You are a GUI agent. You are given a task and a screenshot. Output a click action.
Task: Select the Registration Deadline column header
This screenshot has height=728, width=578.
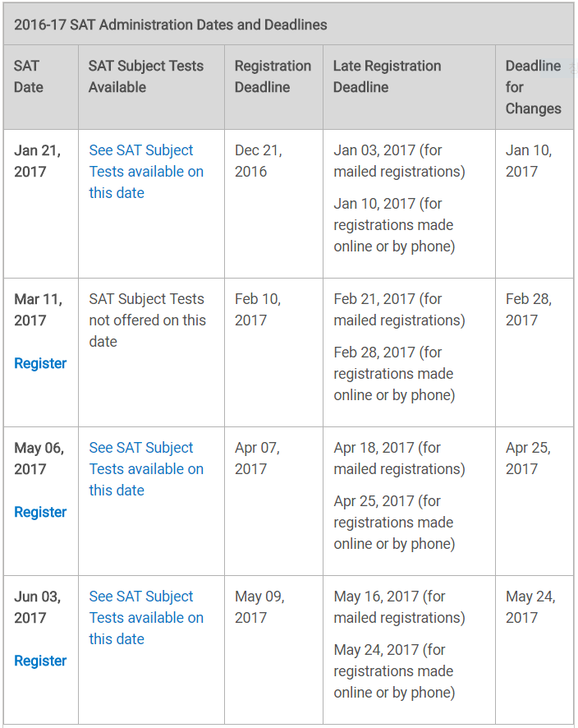pos(273,76)
